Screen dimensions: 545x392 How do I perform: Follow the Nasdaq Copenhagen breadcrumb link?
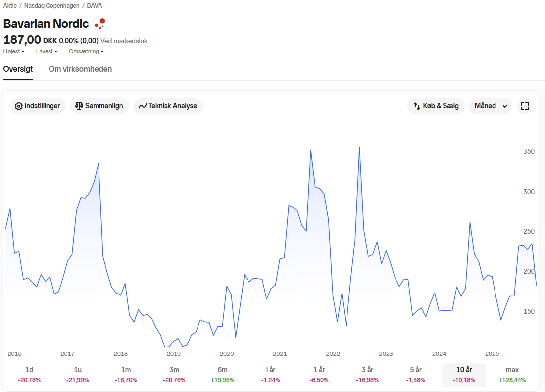(x=52, y=6)
